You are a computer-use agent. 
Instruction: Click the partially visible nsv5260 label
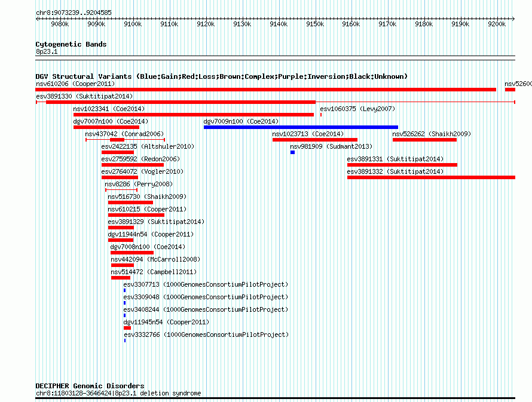[x=518, y=84]
